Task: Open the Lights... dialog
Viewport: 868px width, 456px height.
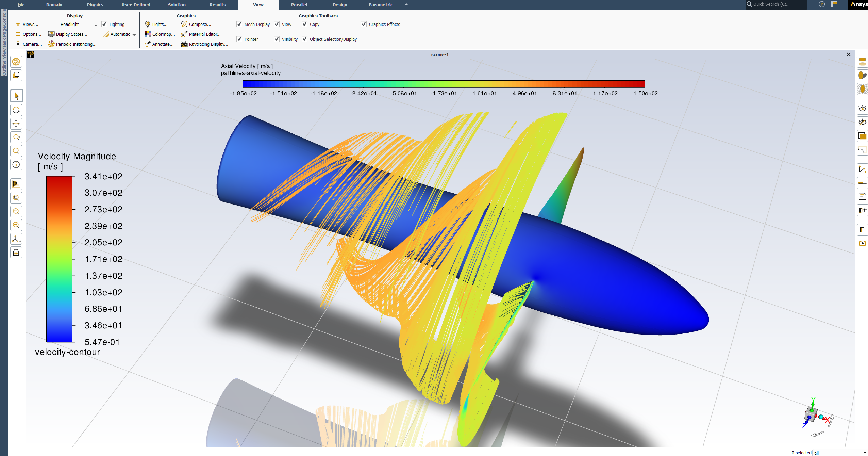Action: [156, 25]
